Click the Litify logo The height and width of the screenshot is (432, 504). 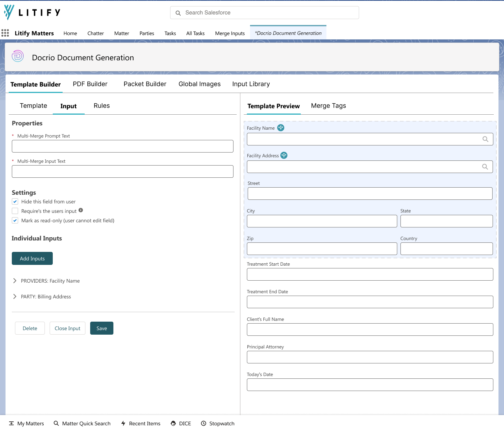click(x=32, y=12)
